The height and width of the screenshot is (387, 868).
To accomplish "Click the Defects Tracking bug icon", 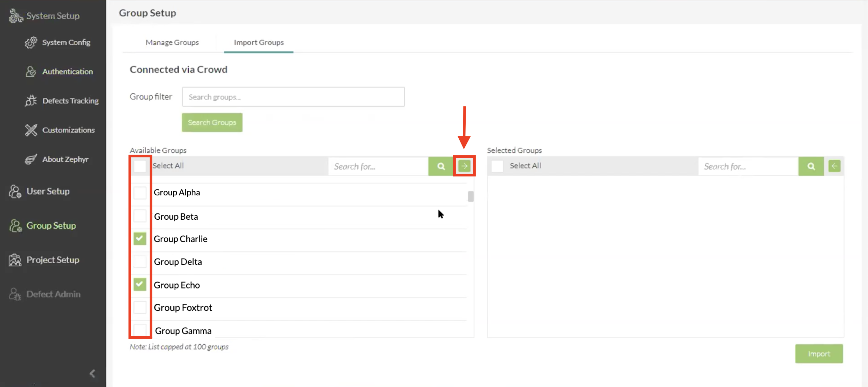I will (31, 101).
